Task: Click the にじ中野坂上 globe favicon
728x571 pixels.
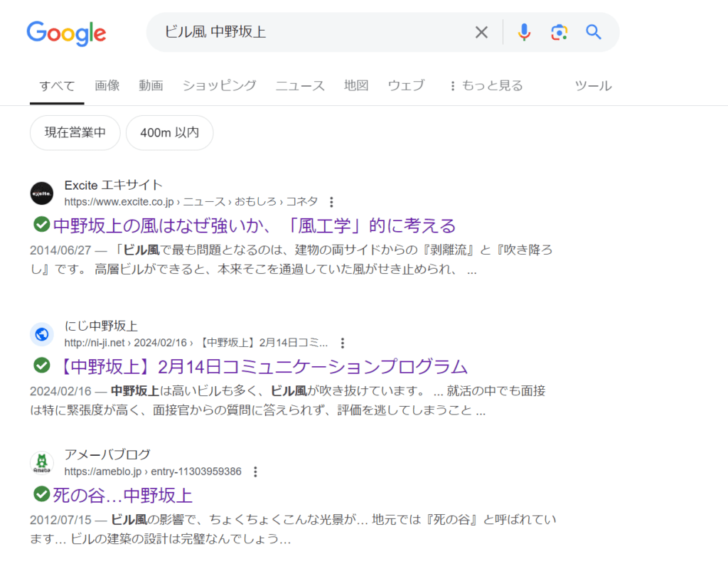Action: 42,334
